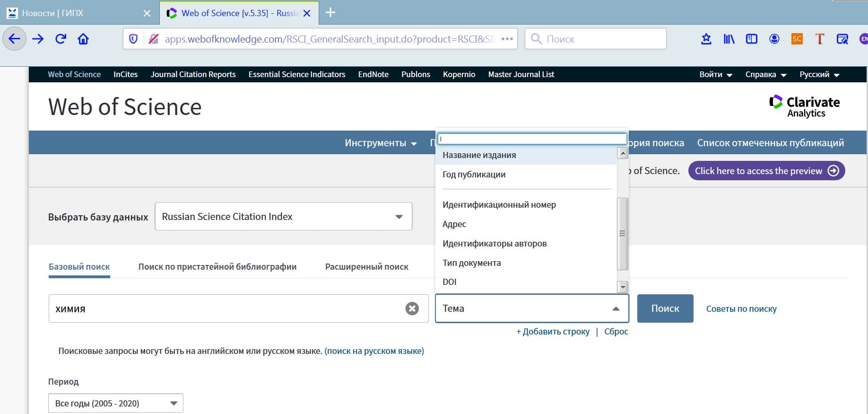
Task: Open a new browser tab
Action: 330,13
